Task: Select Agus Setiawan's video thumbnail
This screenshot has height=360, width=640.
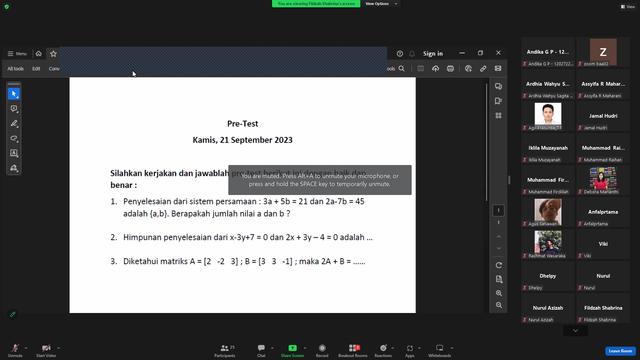Action: coord(548,212)
